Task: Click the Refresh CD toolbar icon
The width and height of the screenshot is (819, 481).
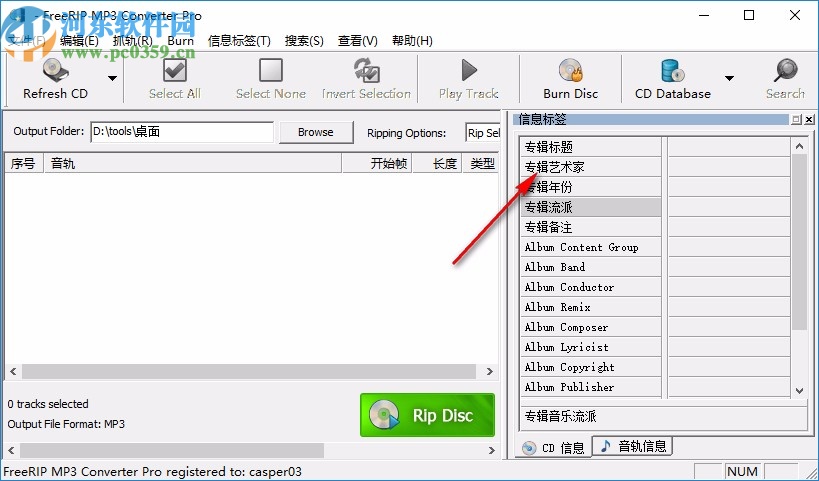Action: coord(55,71)
